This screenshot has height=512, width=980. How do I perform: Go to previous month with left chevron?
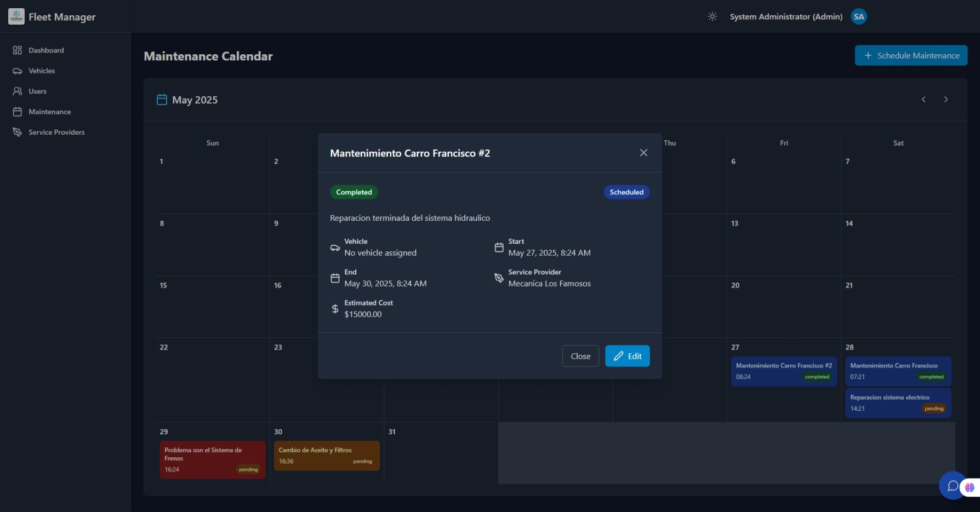(924, 100)
